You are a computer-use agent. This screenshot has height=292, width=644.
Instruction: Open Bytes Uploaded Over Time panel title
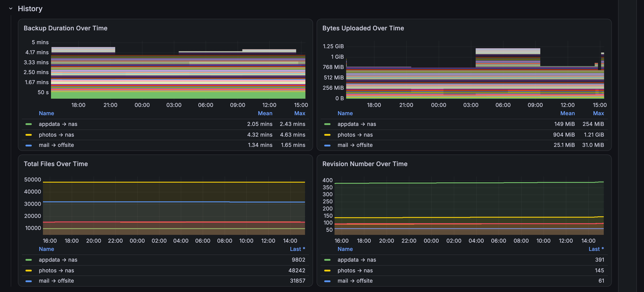click(363, 28)
